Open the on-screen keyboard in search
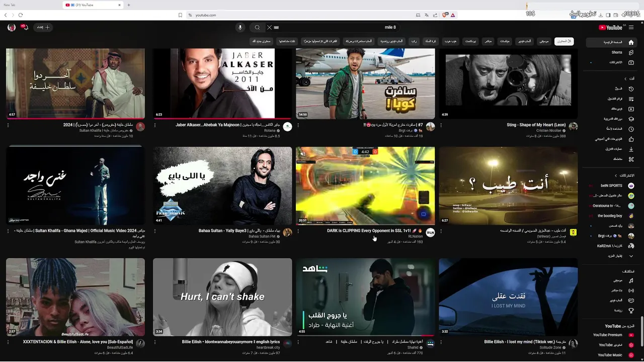644x362 pixels. click(276, 28)
